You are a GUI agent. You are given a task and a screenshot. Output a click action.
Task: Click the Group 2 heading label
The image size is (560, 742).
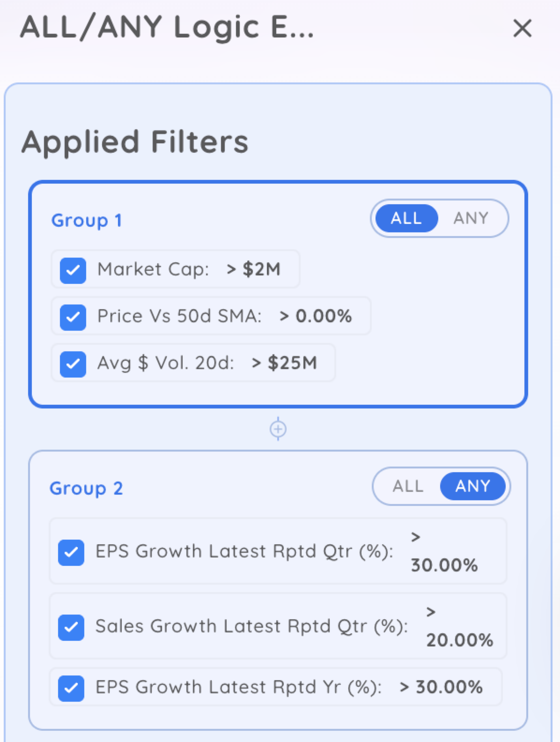point(86,488)
